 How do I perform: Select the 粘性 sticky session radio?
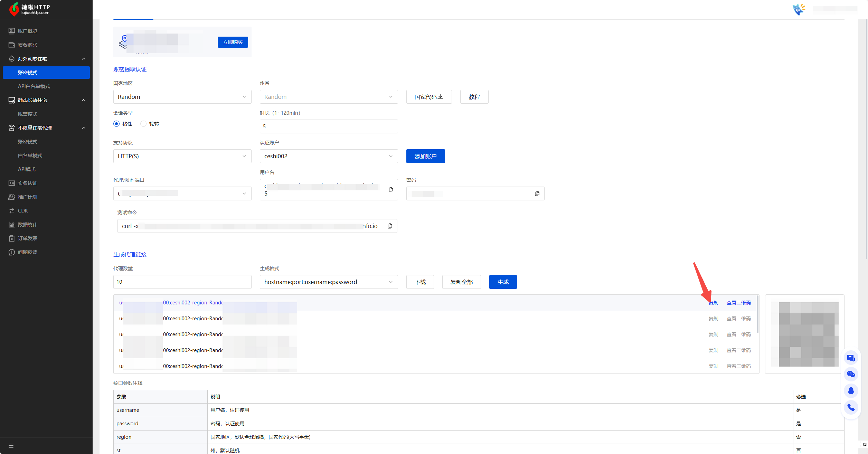[x=116, y=124]
